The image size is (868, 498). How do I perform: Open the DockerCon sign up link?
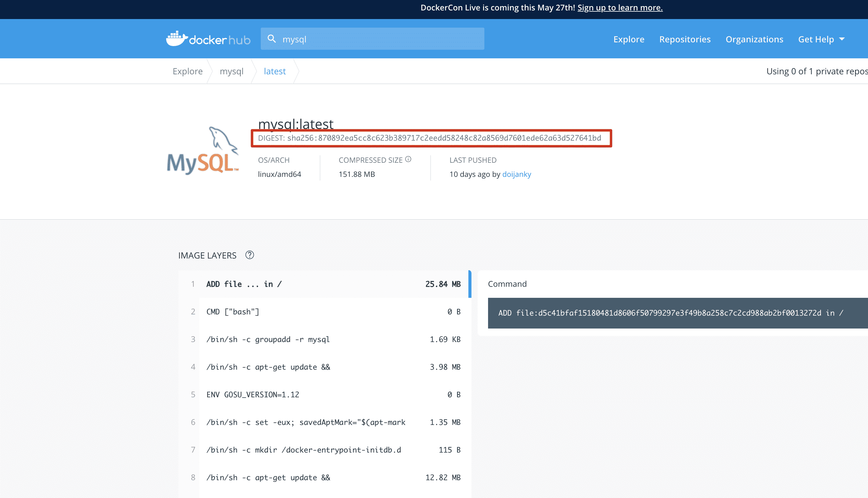coord(620,8)
